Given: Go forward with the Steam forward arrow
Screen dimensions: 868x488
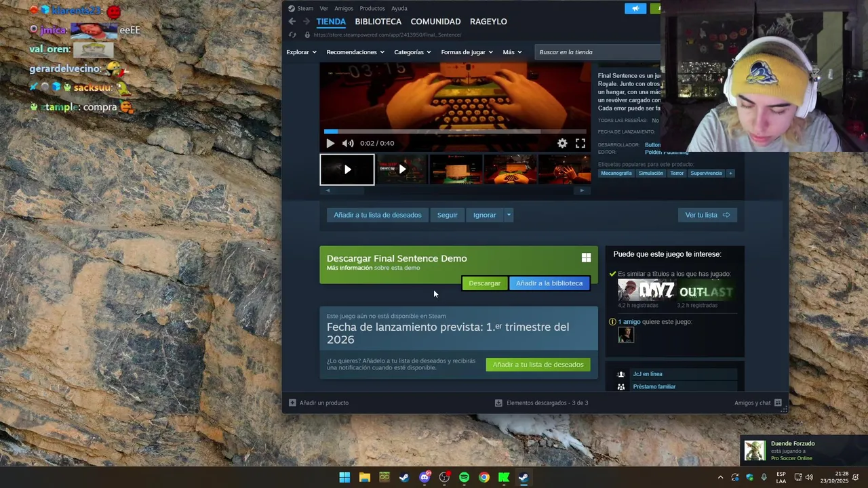Looking at the screenshot, I should click(306, 22).
